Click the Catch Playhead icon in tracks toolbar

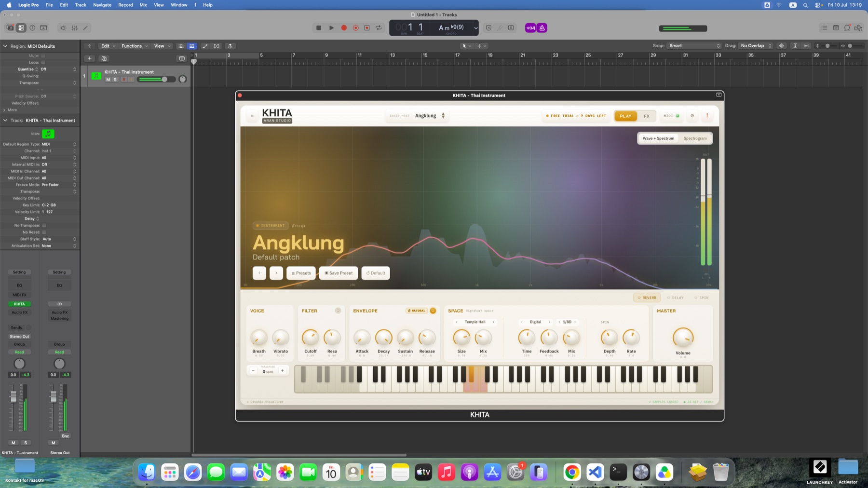tap(230, 46)
